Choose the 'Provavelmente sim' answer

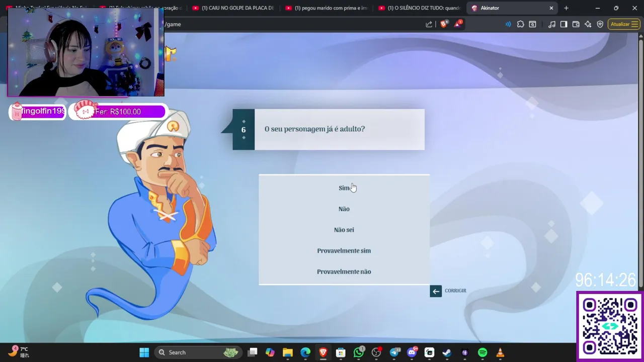point(344,251)
